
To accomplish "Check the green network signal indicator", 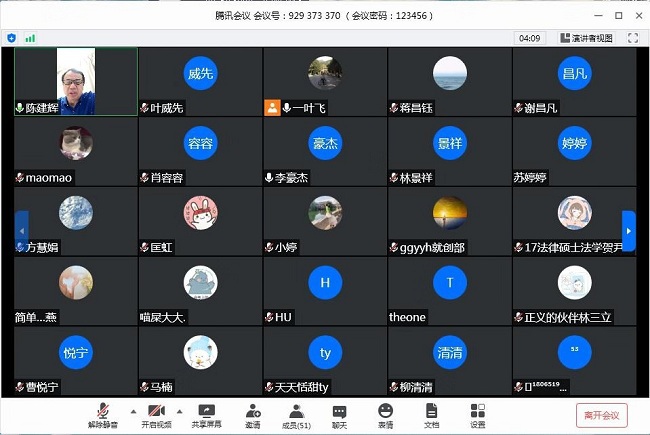I will tap(30, 37).
